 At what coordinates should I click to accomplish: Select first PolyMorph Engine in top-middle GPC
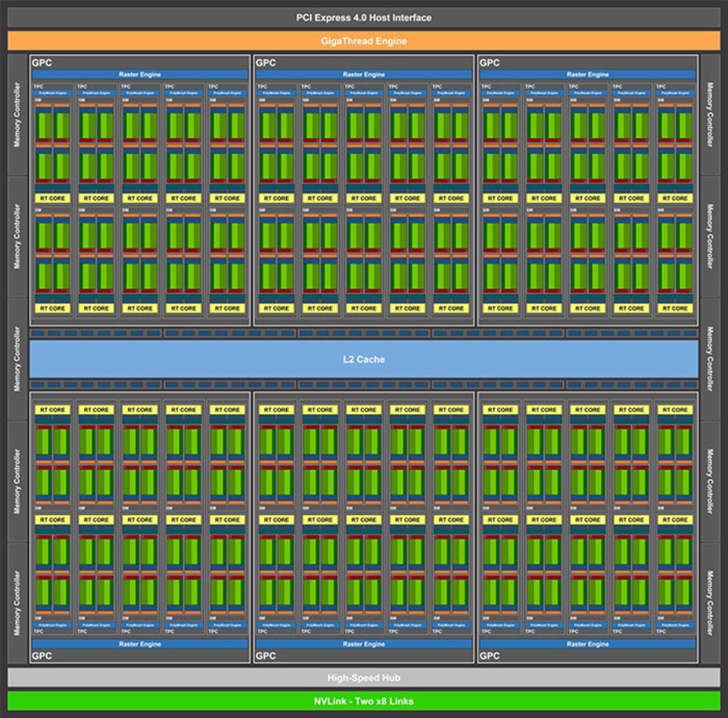[x=276, y=93]
